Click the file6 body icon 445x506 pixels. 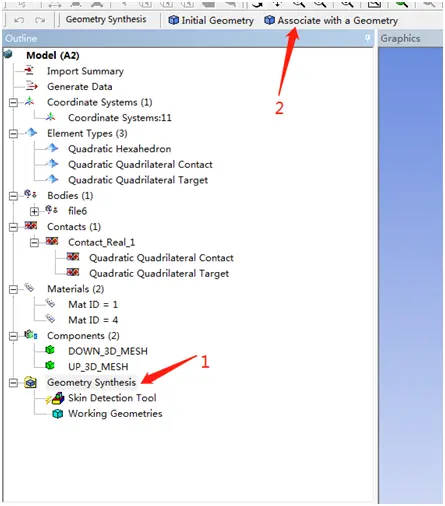51,210
